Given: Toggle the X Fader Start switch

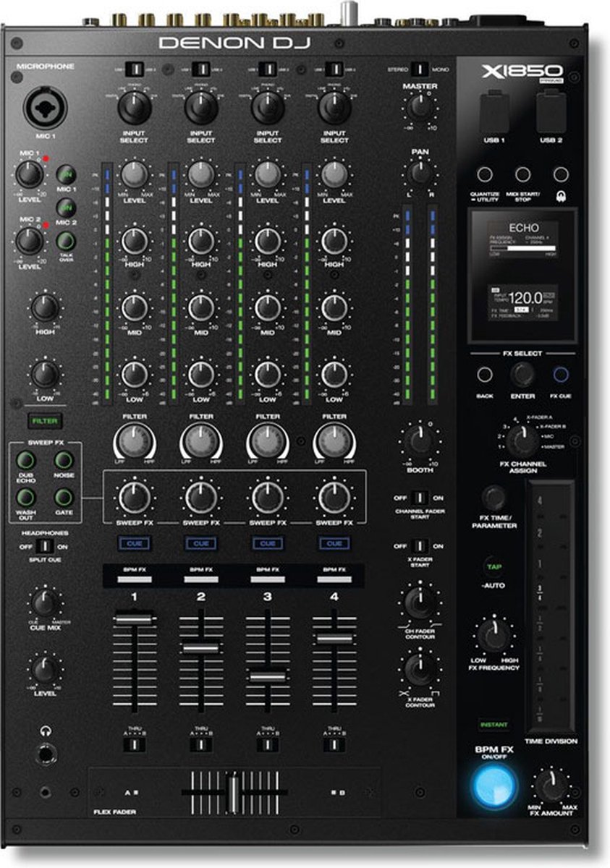Looking at the screenshot, I should tap(419, 546).
